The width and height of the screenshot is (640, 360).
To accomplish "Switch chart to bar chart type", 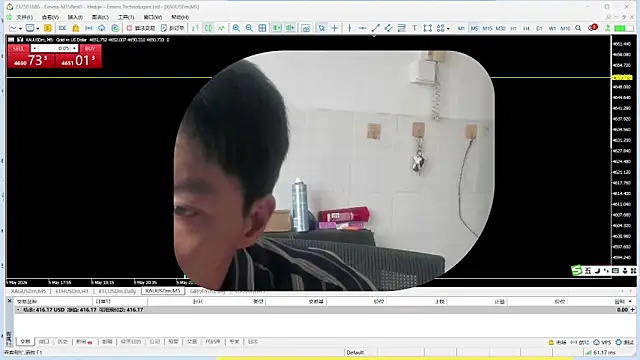I will 195,28.
